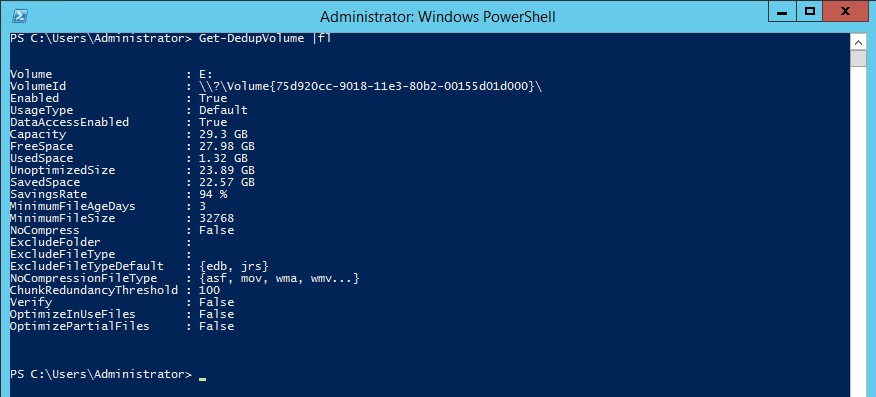
Task: Click the VolumeId GUID value
Action: [371, 87]
